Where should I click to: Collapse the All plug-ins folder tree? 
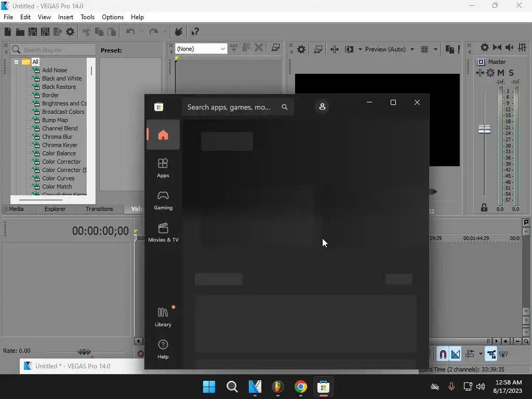[x=16, y=62]
